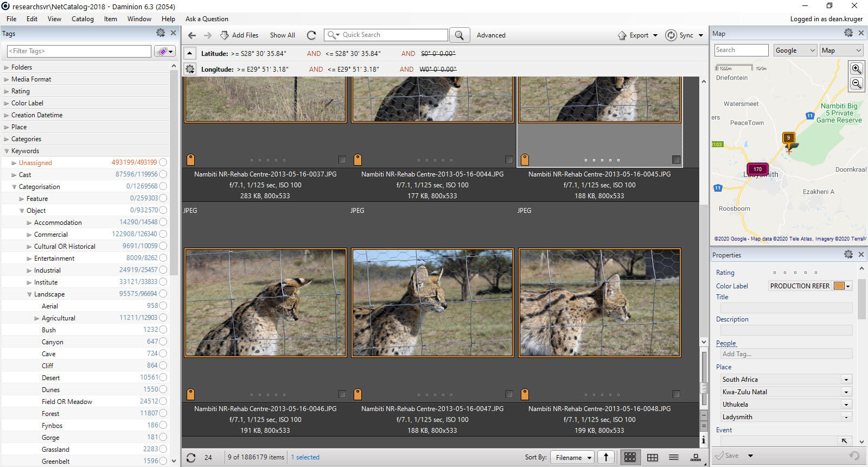Click the Advanced search link
Screen dimensions: 868x467
pyautogui.click(x=491, y=35)
